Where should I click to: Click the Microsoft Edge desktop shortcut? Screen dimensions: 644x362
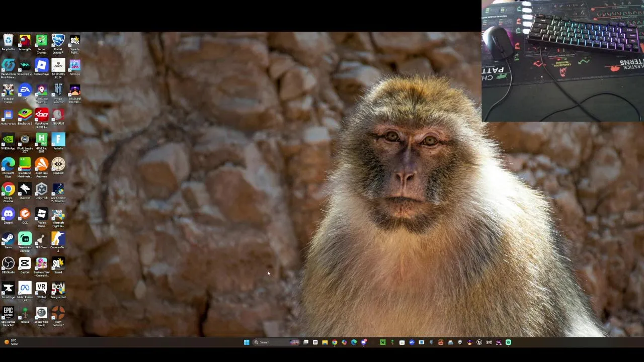tap(8, 167)
